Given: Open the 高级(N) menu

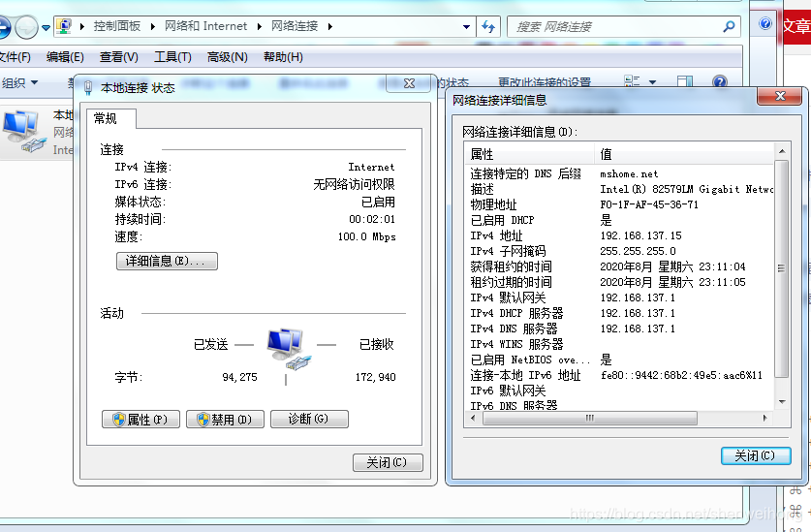Looking at the screenshot, I should click(x=227, y=57).
